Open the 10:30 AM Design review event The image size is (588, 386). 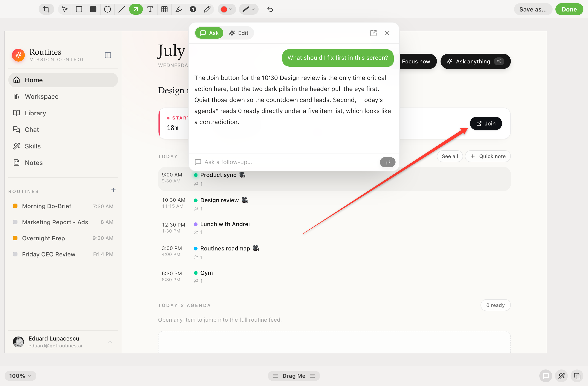coord(334,204)
